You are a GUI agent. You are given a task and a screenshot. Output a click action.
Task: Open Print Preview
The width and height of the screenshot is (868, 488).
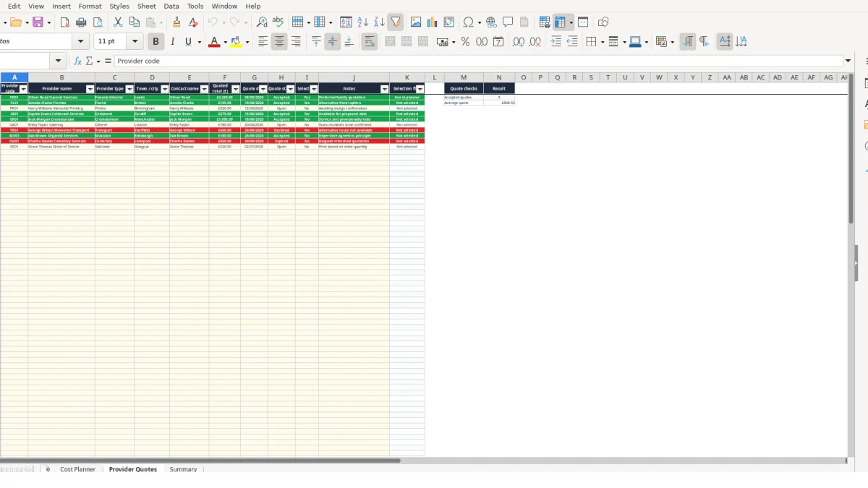click(x=98, y=22)
